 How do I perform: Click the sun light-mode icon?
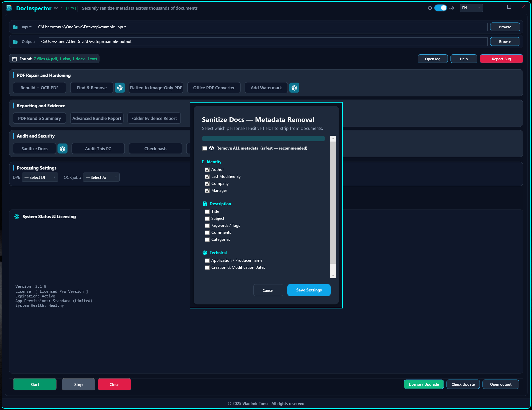click(x=430, y=8)
